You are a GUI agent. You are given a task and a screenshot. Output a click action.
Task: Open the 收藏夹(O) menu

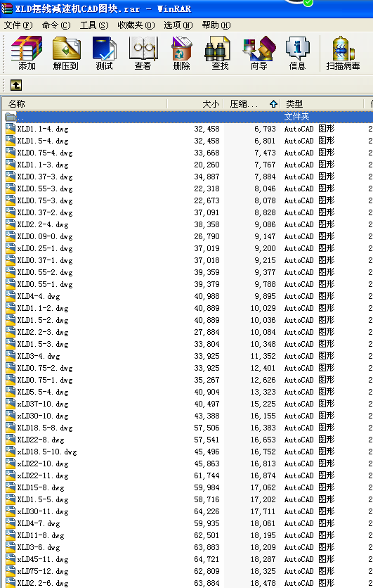tap(136, 25)
